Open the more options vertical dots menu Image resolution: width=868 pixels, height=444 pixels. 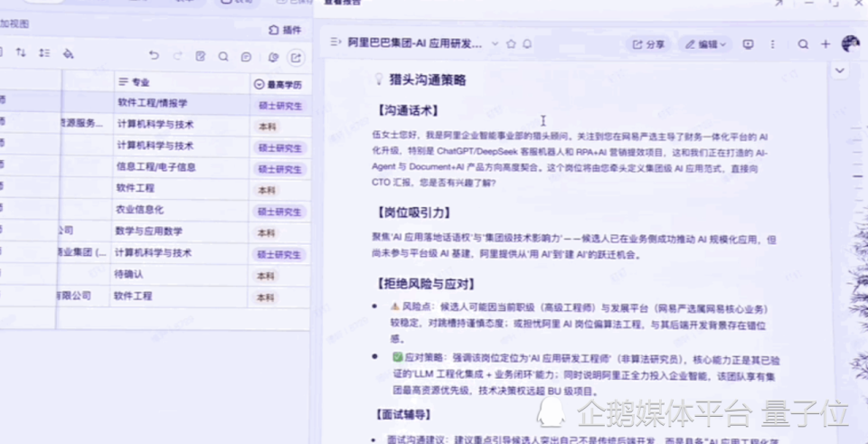point(773,44)
